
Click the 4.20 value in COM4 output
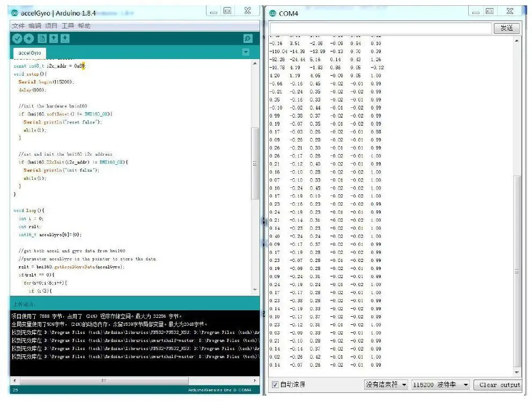tap(275, 76)
